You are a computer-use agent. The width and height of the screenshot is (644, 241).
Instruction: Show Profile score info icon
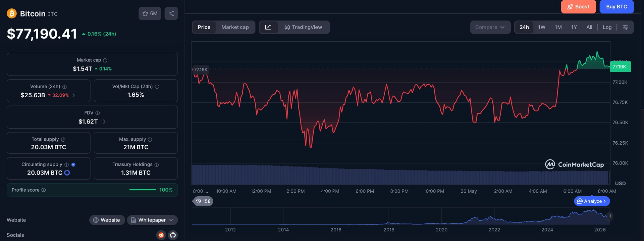coord(44,190)
